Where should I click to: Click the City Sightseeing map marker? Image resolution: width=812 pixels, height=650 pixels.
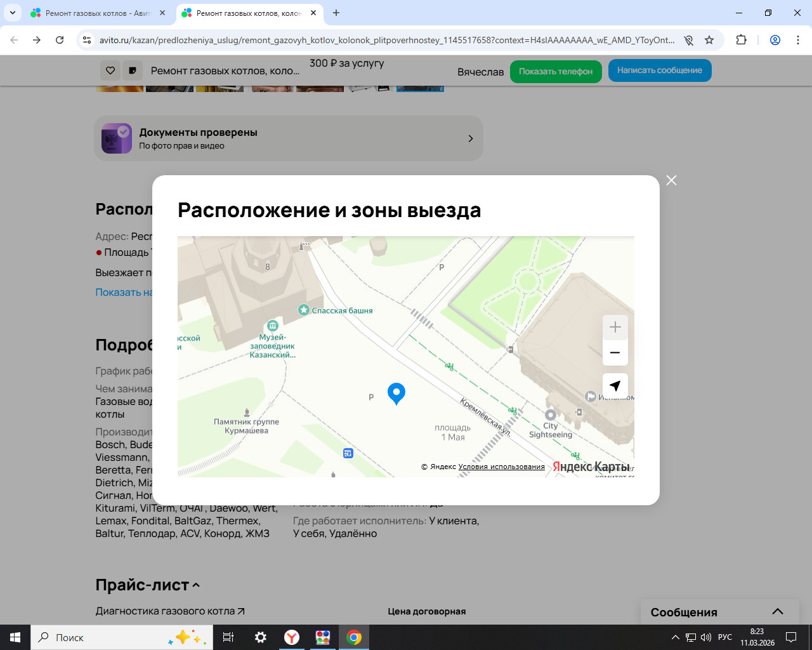pyautogui.click(x=550, y=415)
